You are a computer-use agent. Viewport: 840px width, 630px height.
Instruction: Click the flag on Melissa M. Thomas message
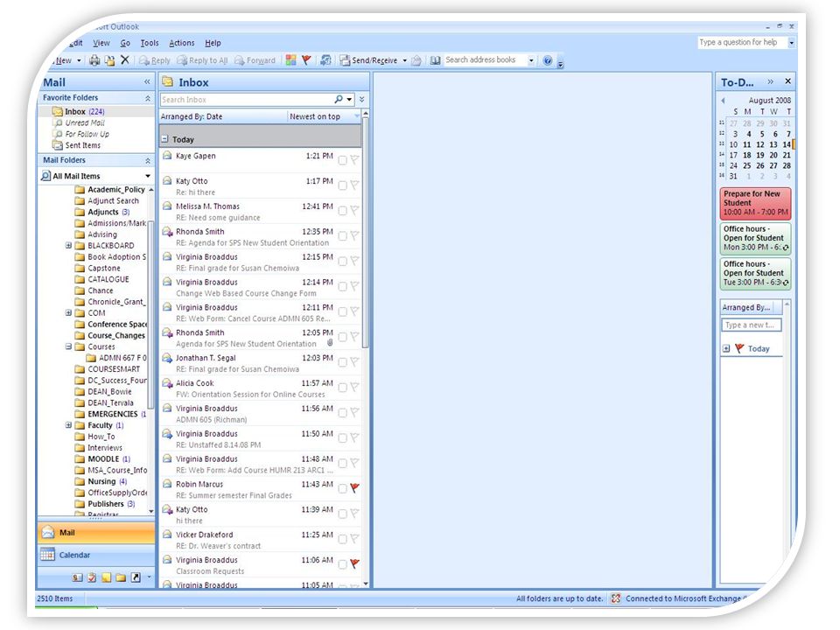(x=354, y=210)
